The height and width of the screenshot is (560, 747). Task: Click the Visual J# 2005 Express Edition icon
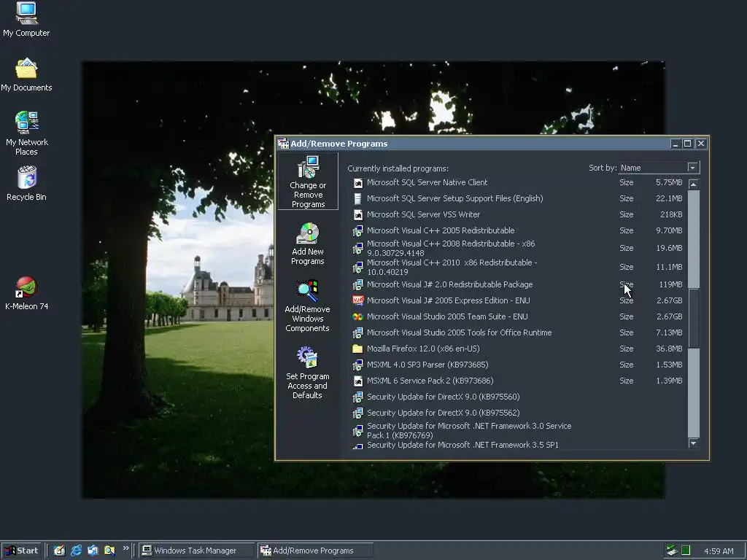(357, 300)
